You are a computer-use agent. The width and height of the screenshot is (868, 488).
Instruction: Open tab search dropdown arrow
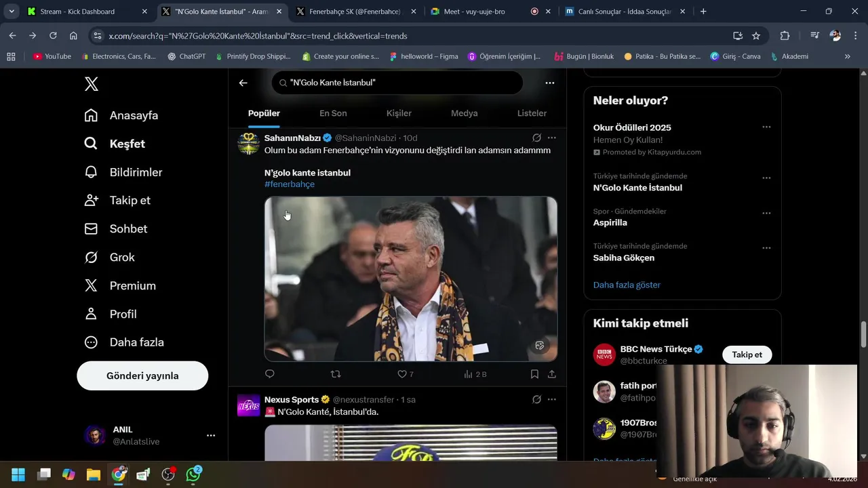tap(12, 12)
